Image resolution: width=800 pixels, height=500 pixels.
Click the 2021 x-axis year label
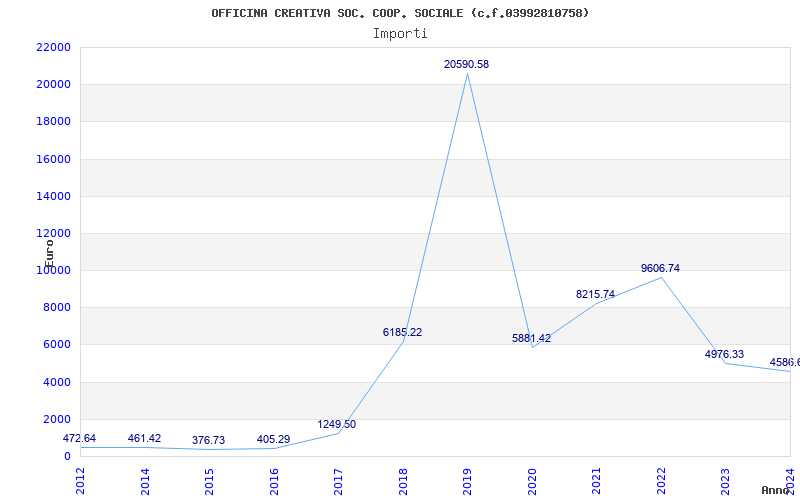tap(596, 481)
